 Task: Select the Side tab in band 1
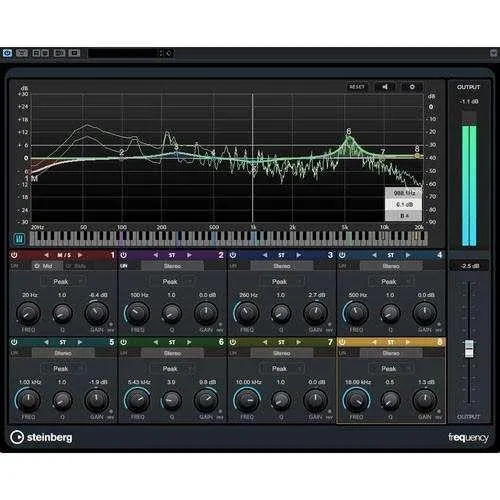(x=78, y=266)
